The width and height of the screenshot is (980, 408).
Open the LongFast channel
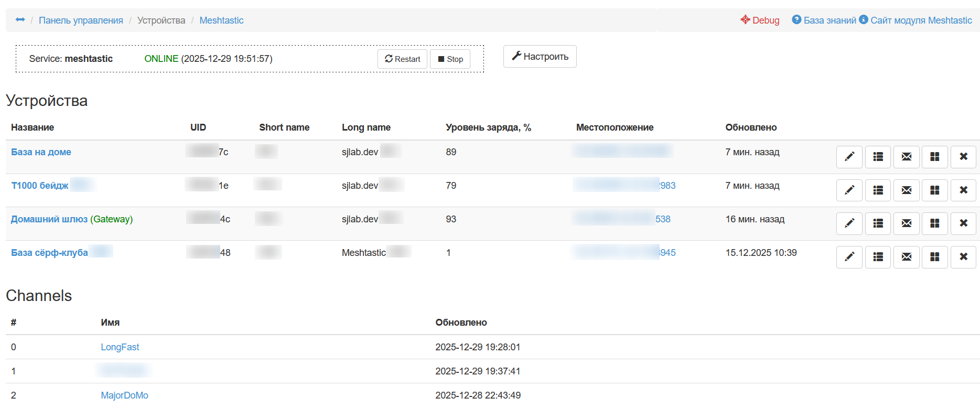pyautogui.click(x=120, y=347)
